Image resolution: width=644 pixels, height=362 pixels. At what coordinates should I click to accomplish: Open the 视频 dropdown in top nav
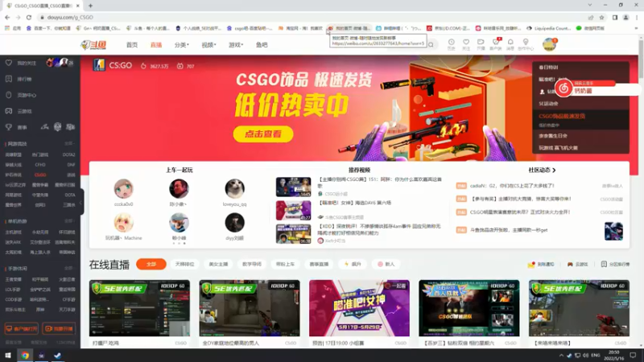coord(208,45)
